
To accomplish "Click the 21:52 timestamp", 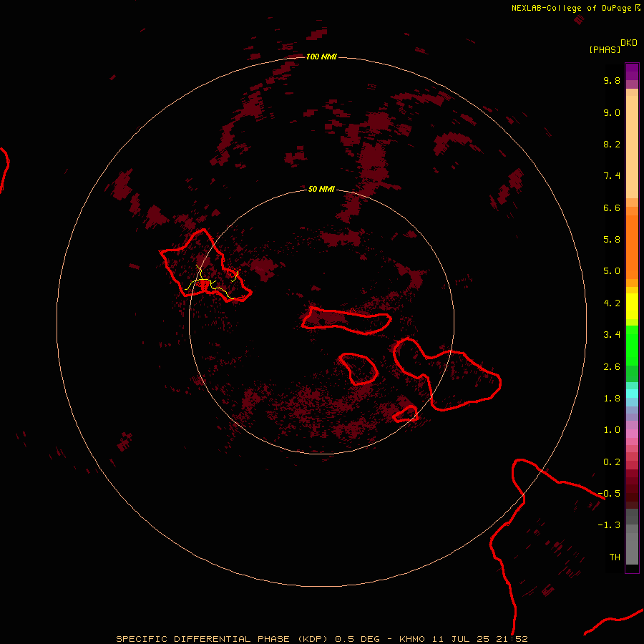I will (x=512, y=639).
